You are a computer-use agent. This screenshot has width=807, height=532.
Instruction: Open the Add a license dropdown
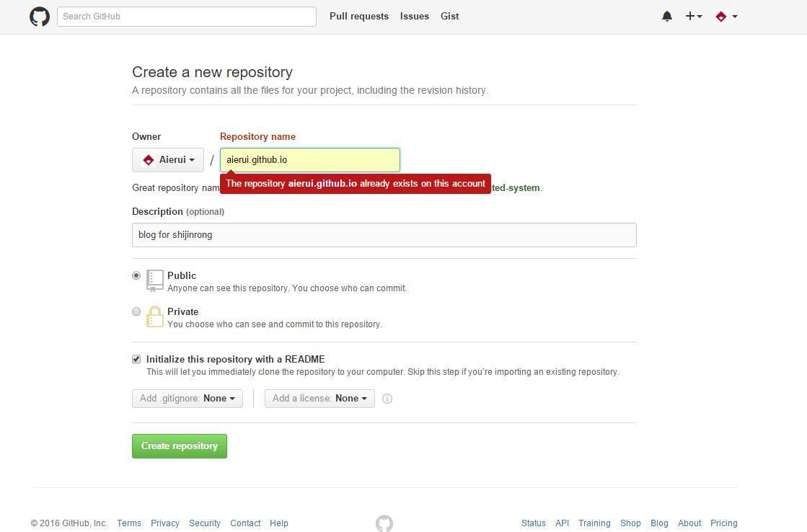coord(319,399)
